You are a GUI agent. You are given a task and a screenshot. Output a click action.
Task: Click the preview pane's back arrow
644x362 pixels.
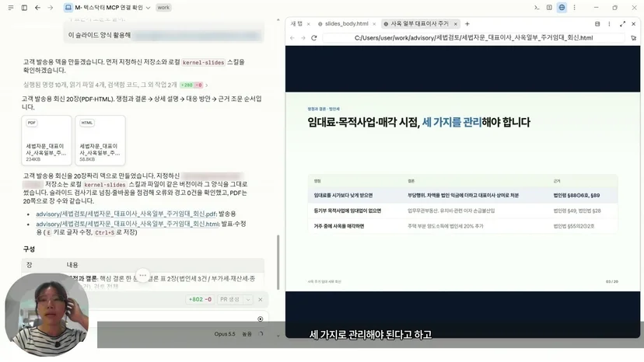coord(292,38)
